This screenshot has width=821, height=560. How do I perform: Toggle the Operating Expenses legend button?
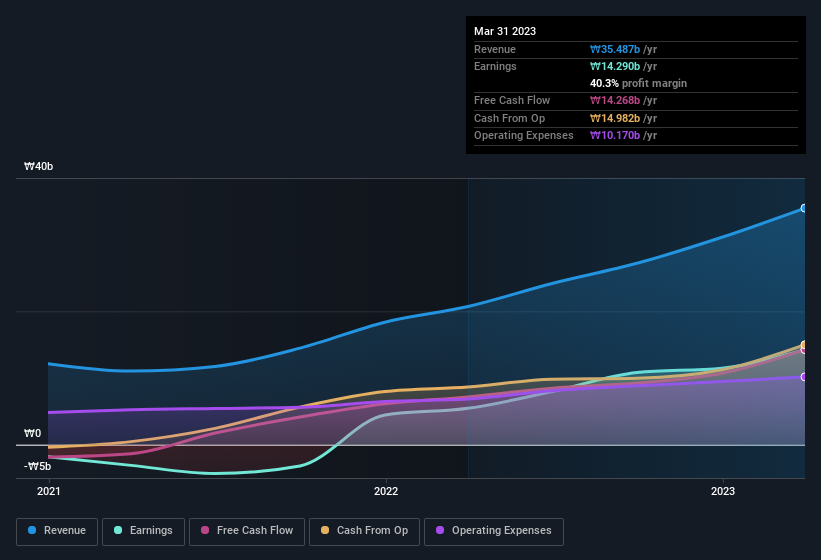point(494,531)
